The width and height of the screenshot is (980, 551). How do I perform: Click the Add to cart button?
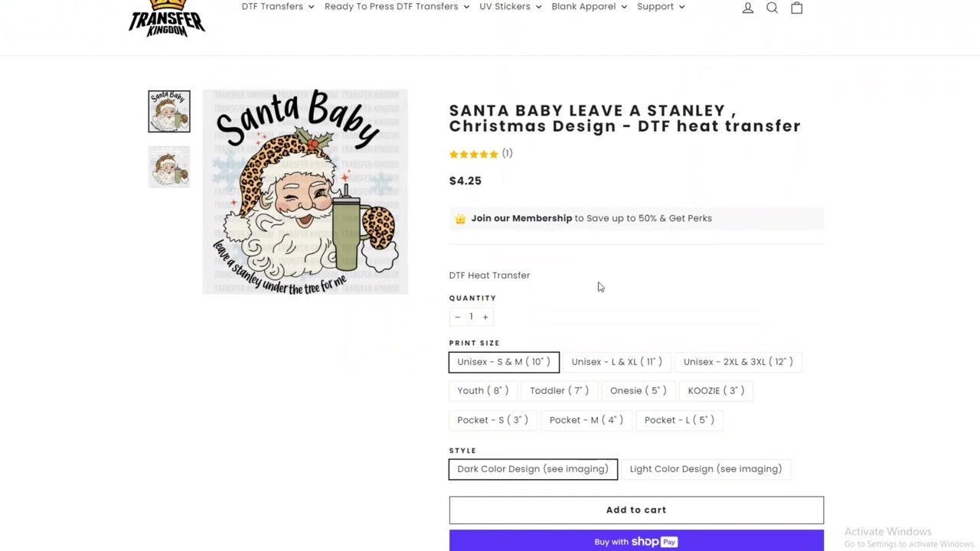[x=636, y=510]
